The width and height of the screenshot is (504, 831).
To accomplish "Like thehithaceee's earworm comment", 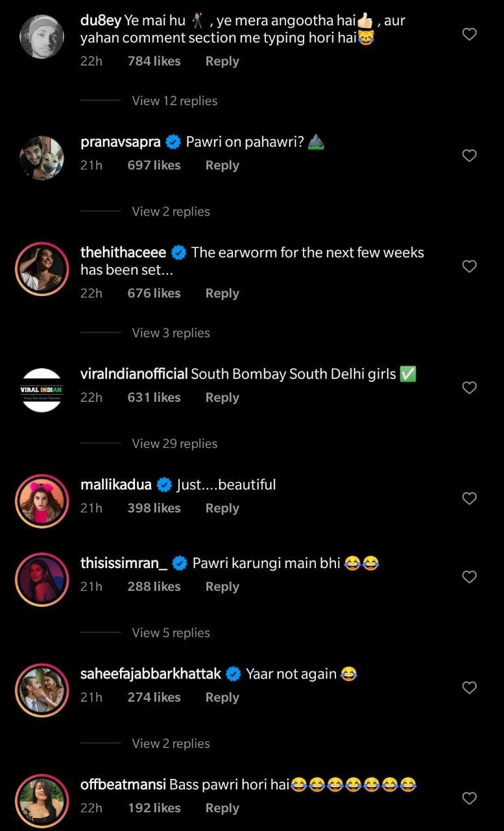I will coord(469,267).
